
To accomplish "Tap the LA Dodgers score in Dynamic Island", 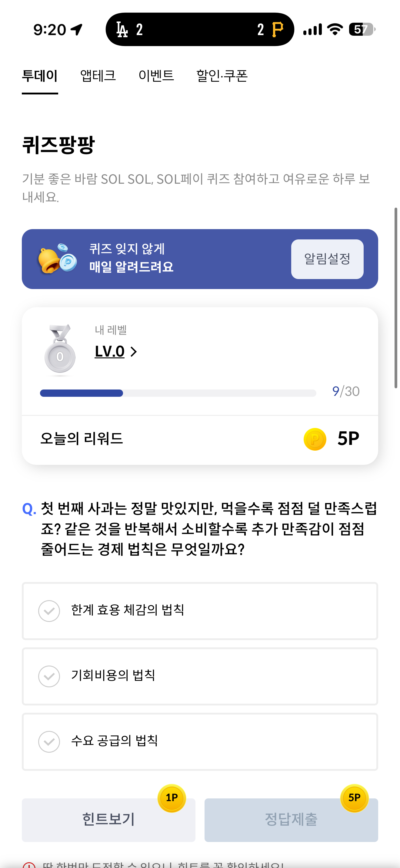I will pyautogui.click(x=129, y=30).
